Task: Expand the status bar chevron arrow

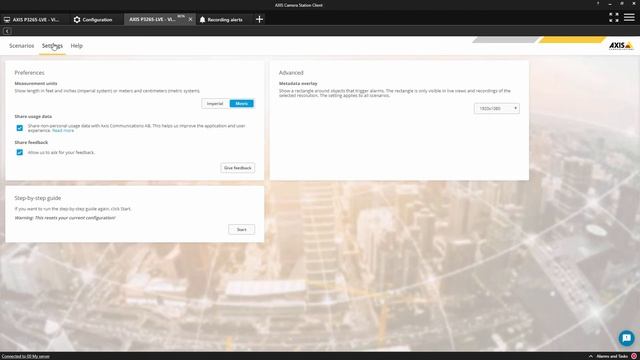Action: (x=591, y=356)
